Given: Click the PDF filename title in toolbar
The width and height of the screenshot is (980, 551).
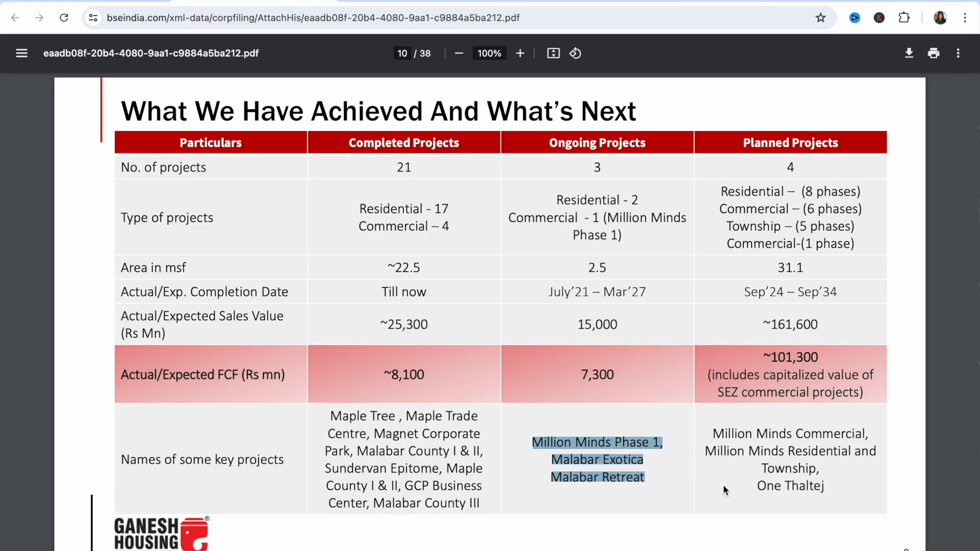Looking at the screenshot, I should click(x=151, y=53).
